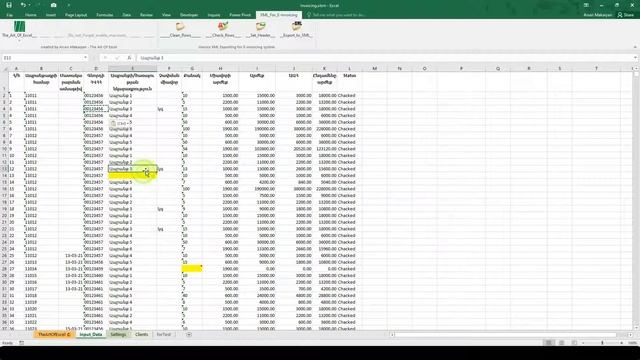
Task: Click the Status column header cell
Action: coord(349,82)
